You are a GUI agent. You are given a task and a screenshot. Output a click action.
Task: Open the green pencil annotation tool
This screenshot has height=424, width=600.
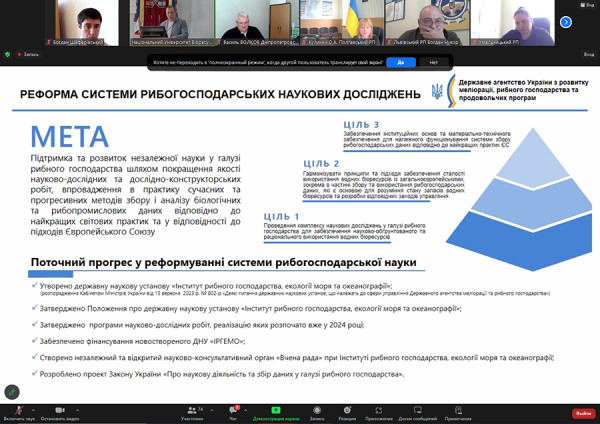click(x=12, y=392)
